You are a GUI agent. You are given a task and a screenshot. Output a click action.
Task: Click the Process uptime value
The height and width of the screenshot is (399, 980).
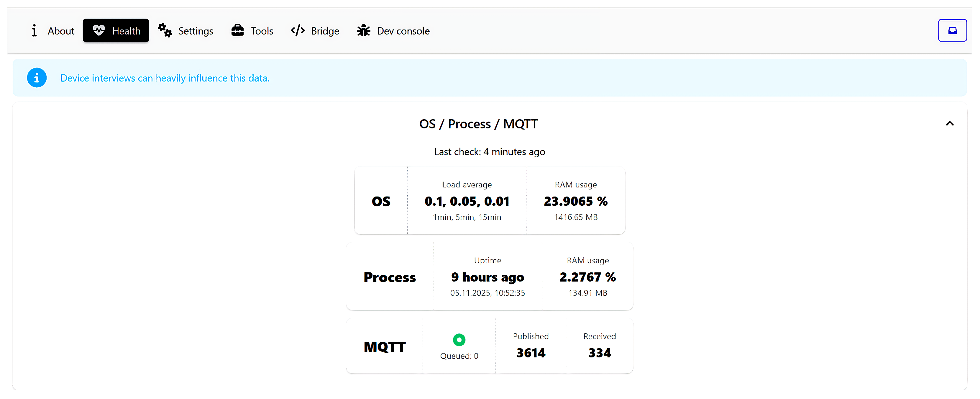(487, 277)
